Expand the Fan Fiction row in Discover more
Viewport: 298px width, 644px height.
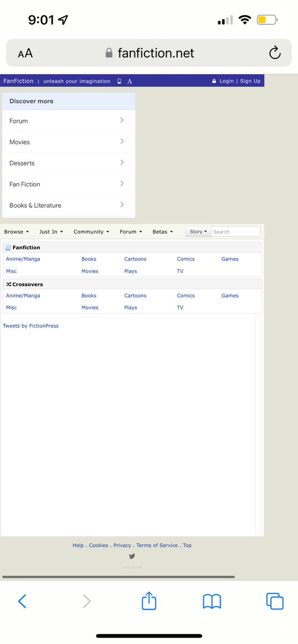point(69,184)
